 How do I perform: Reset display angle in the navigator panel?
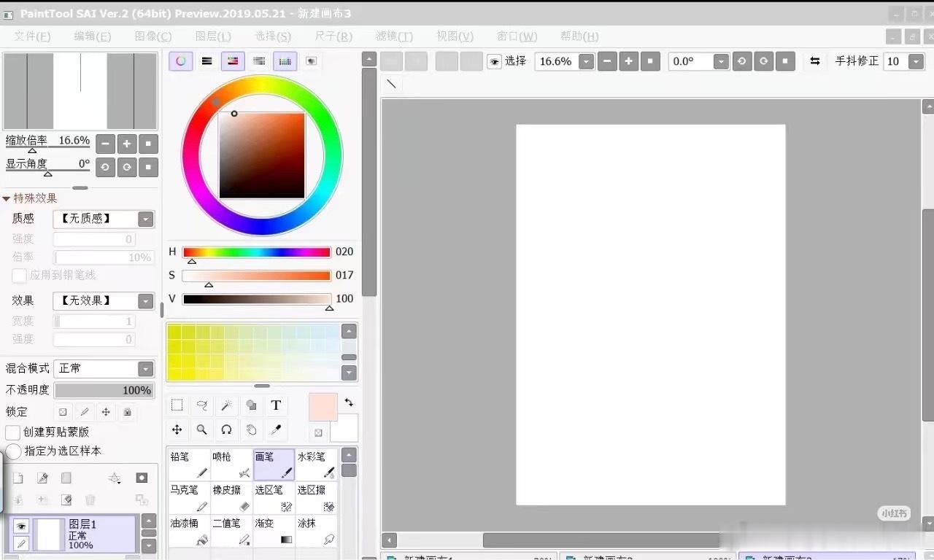click(148, 167)
